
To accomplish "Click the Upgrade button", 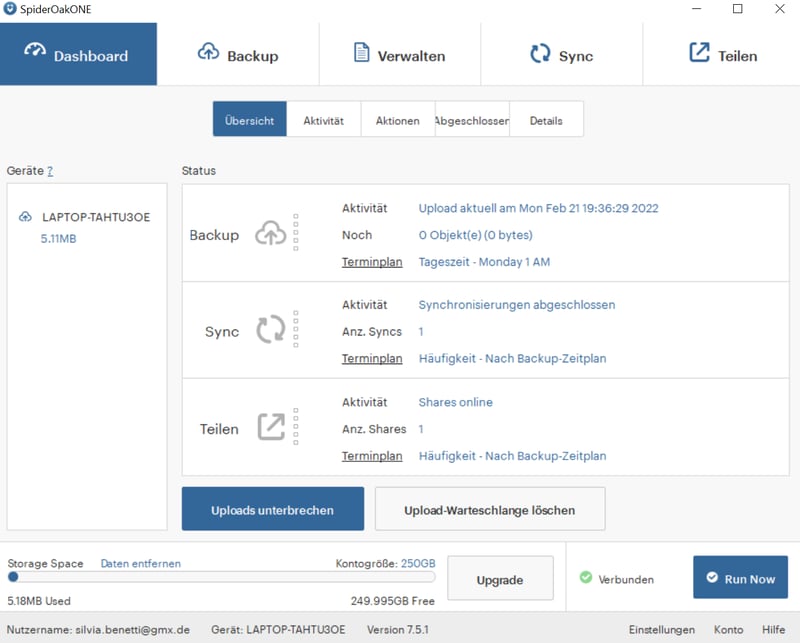I will click(500, 579).
